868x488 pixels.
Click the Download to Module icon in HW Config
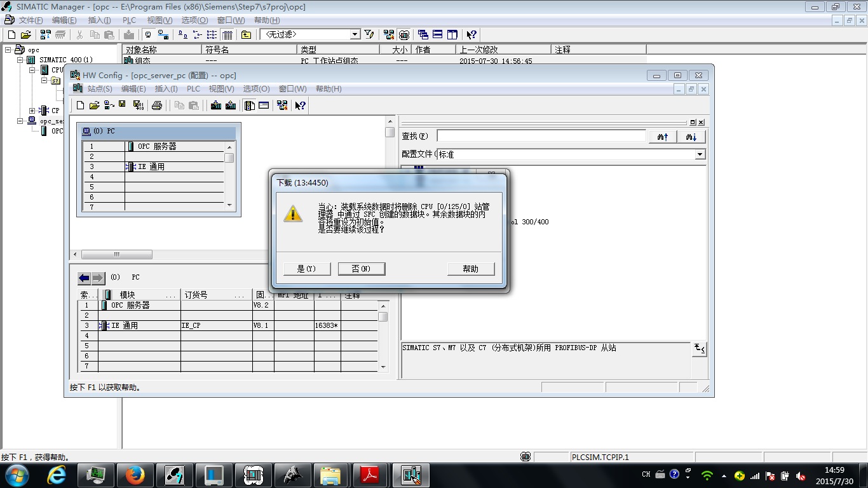point(216,105)
